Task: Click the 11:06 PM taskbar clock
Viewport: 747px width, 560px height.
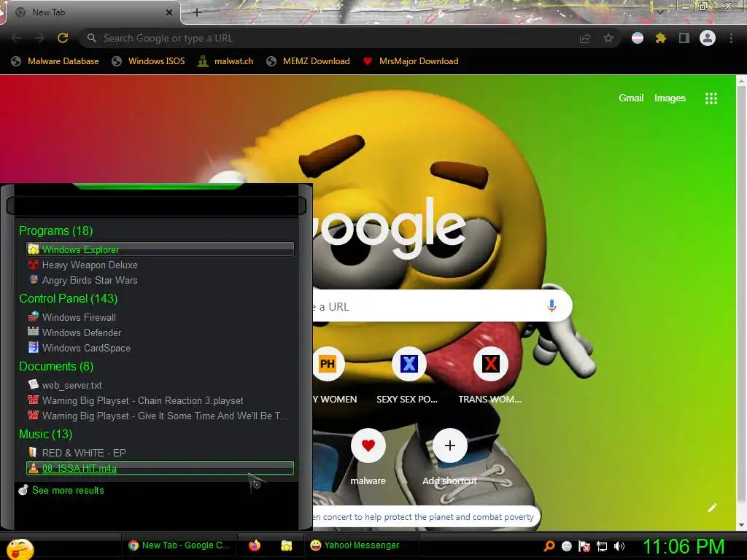Action: 684,547
